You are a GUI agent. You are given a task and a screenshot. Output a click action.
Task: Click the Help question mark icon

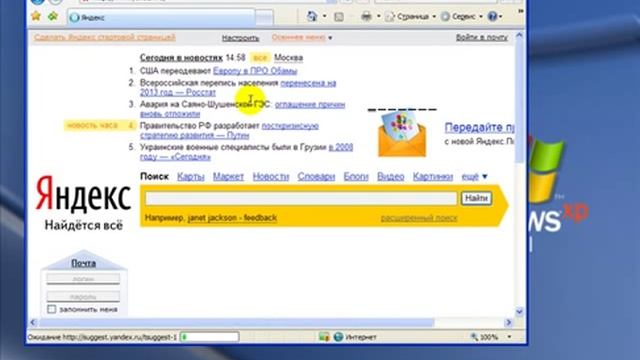point(493,16)
